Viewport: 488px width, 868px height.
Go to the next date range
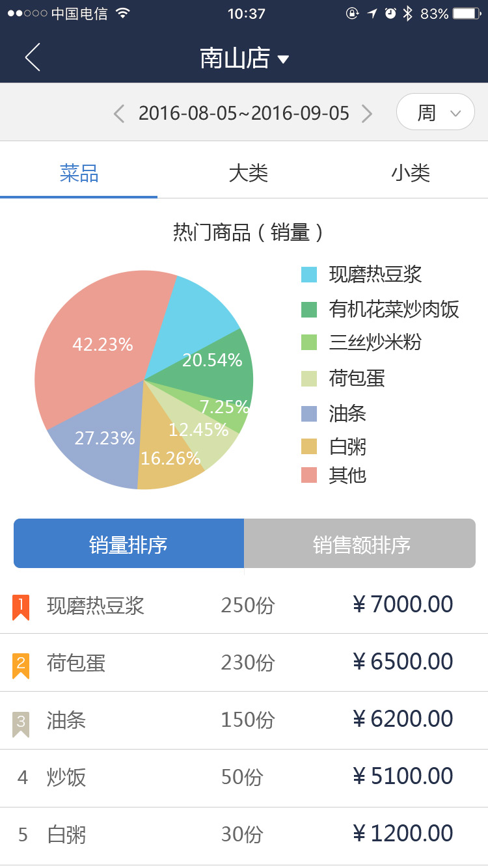coord(367,114)
